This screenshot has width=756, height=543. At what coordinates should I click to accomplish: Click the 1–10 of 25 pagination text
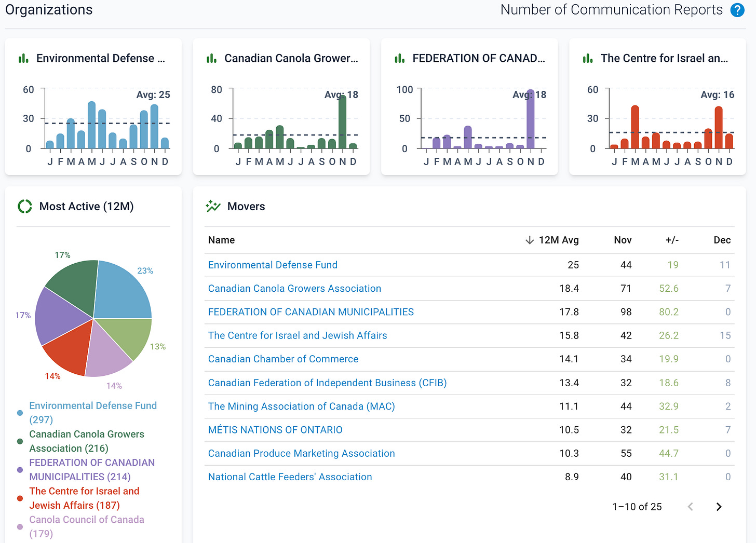click(637, 507)
